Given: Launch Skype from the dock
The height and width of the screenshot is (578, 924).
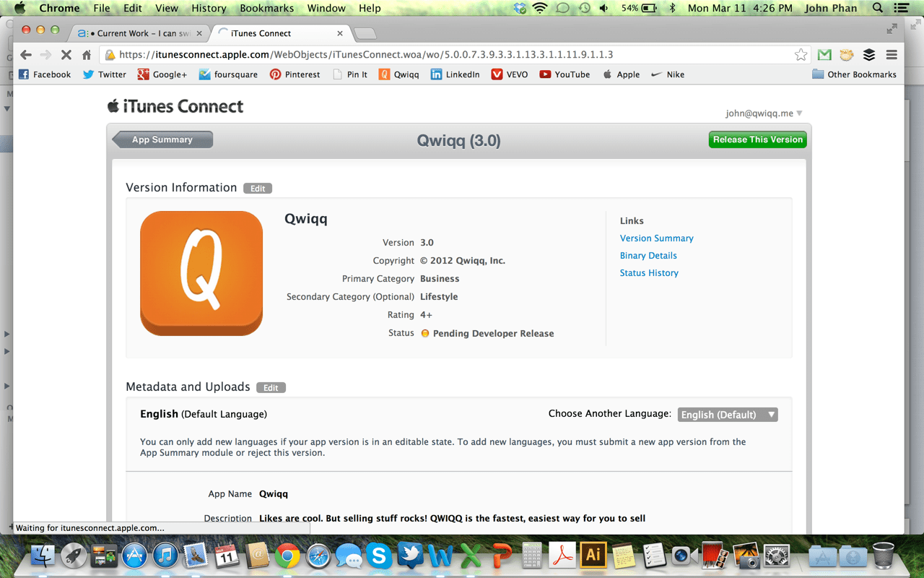Looking at the screenshot, I should tap(379, 555).
